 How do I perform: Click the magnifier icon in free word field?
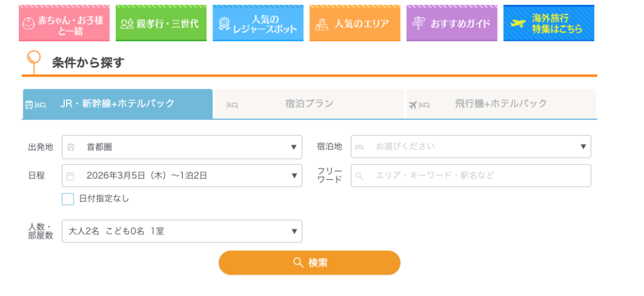click(x=360, y=176)
